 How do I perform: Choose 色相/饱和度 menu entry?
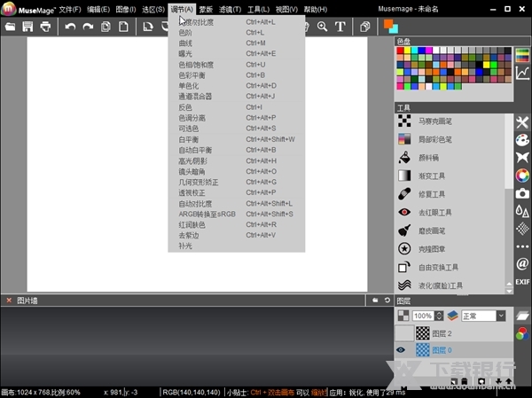[237, 65]
